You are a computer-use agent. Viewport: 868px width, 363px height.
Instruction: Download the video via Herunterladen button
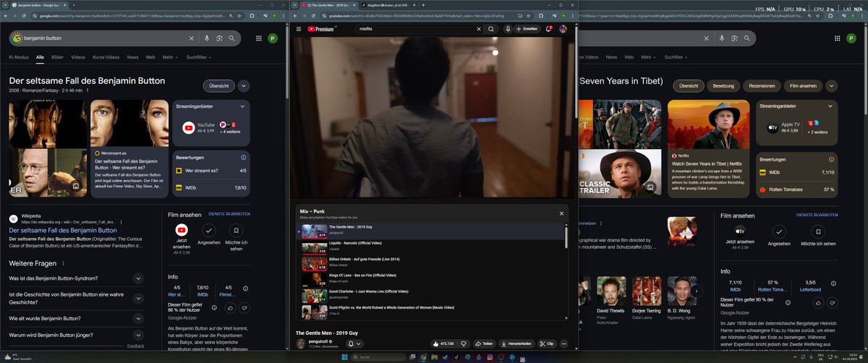[517, 343]
